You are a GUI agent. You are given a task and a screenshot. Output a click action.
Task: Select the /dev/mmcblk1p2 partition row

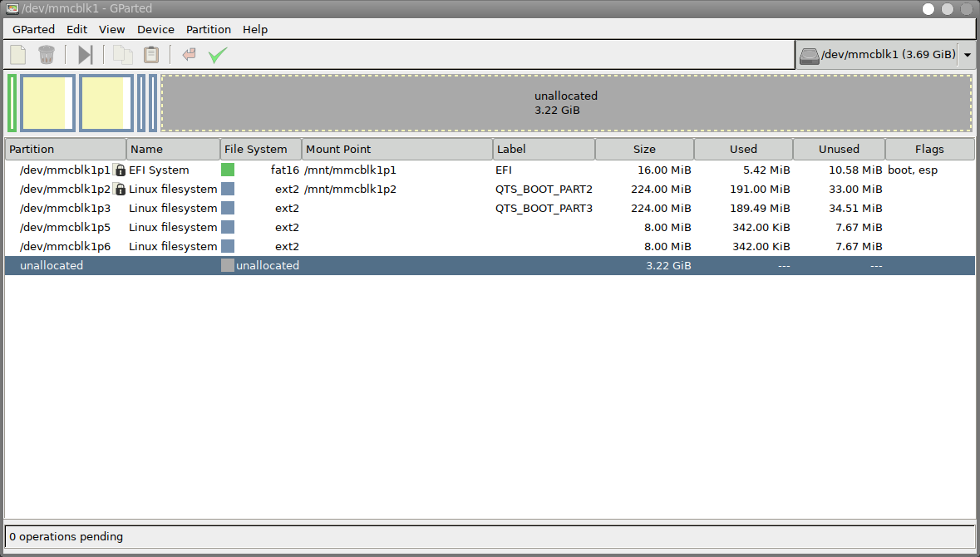(490, 190)
